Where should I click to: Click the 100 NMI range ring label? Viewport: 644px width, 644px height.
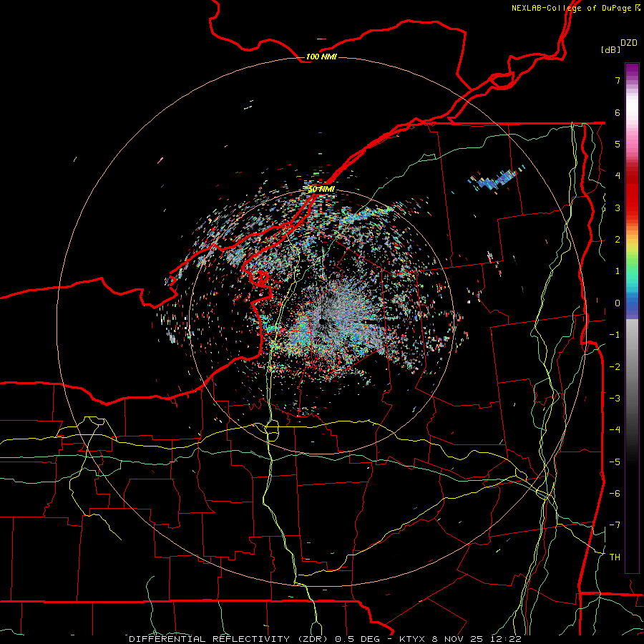coord(321,57)
